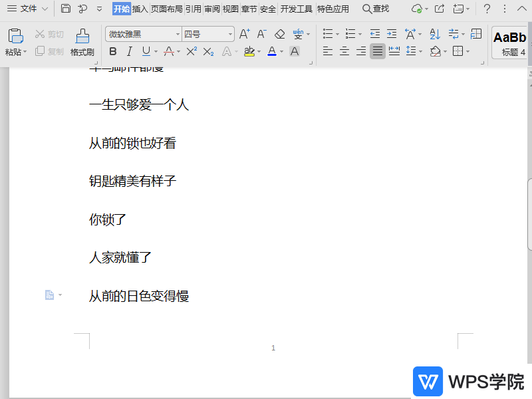Click the hamburger menu icon beside 文件
Viewport: 532px width, 399px height.
(12, 9)
